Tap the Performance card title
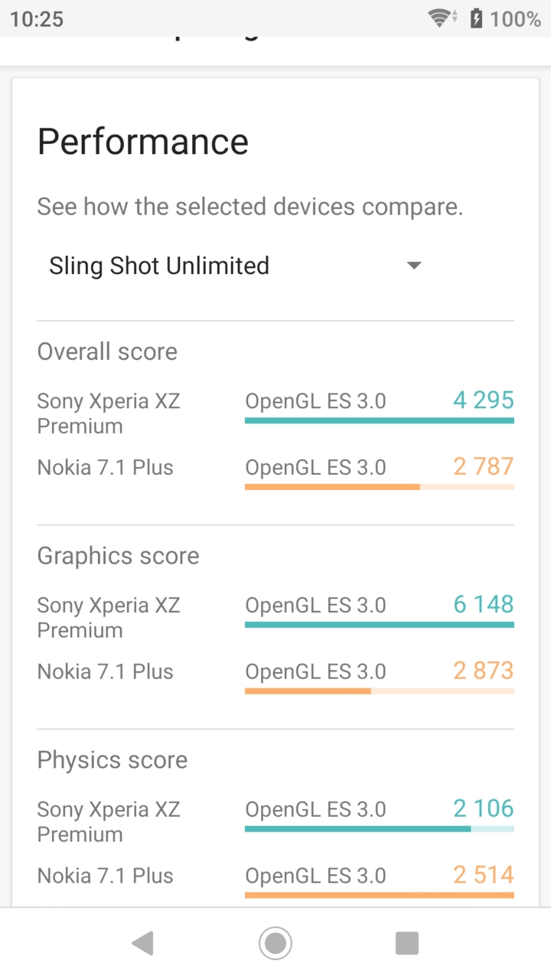 coord(143,142)
